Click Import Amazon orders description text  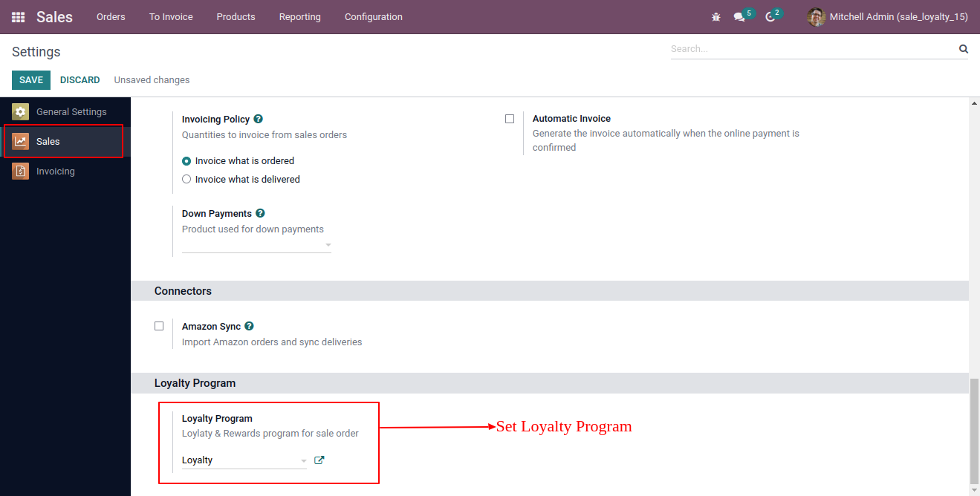click(x=272, y=342)
